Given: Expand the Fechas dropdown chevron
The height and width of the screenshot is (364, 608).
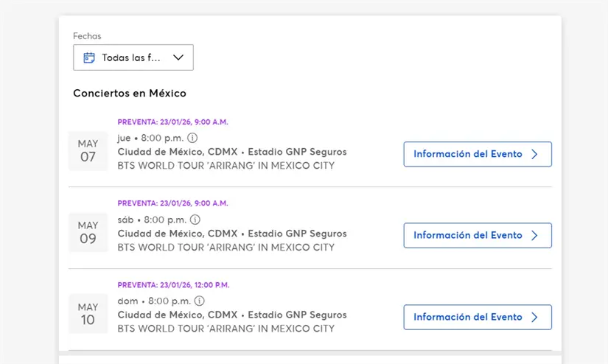Looking at the screenshot, I should [178, 57].
